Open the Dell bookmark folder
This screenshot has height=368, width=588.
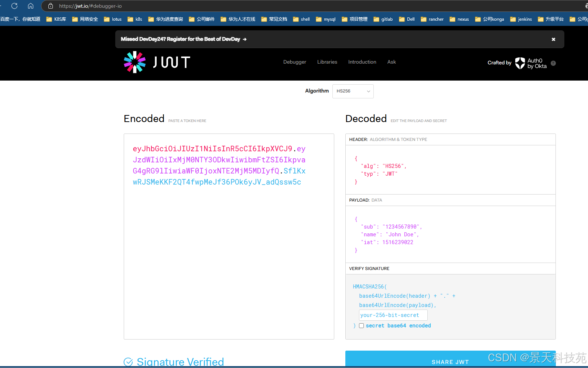tap(407, 19)
